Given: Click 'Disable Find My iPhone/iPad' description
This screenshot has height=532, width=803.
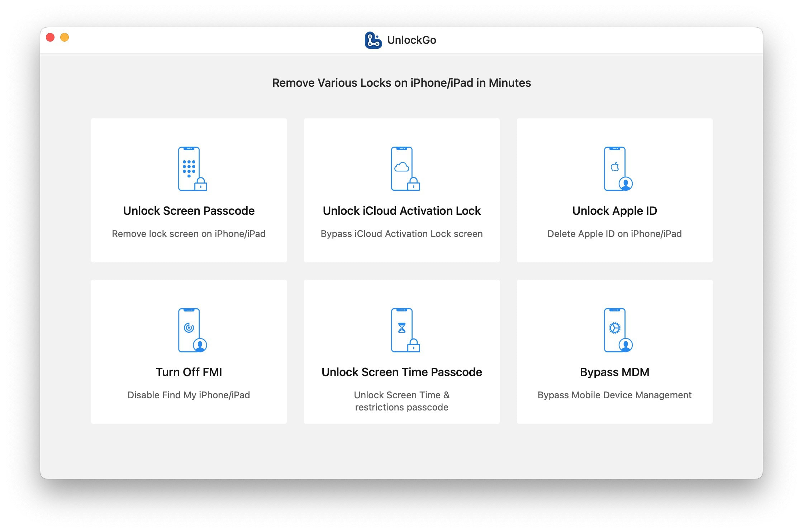Looking at the screenshot, I should (189, 395).
